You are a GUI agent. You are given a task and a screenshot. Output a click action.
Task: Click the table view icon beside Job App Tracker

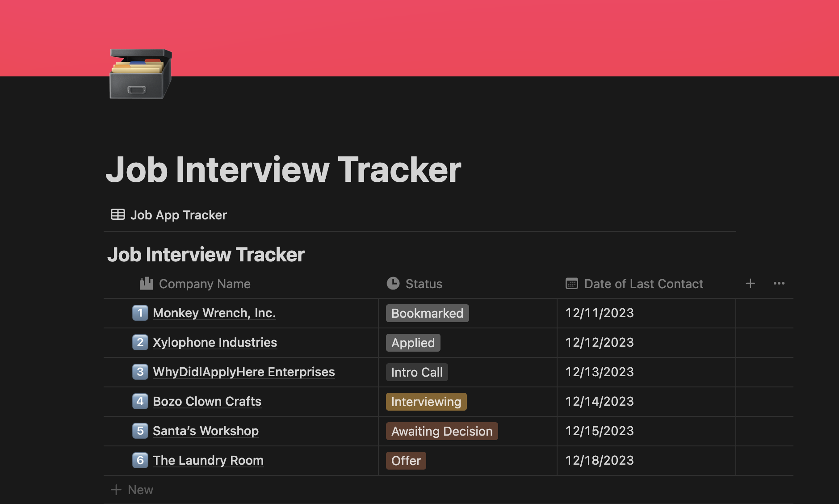click(118, 214)
